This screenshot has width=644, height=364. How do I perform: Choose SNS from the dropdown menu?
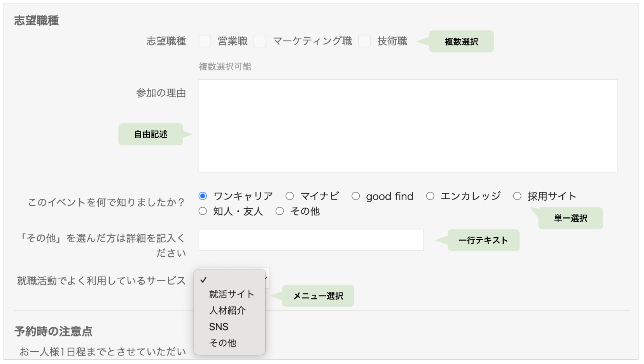(219, 327)
